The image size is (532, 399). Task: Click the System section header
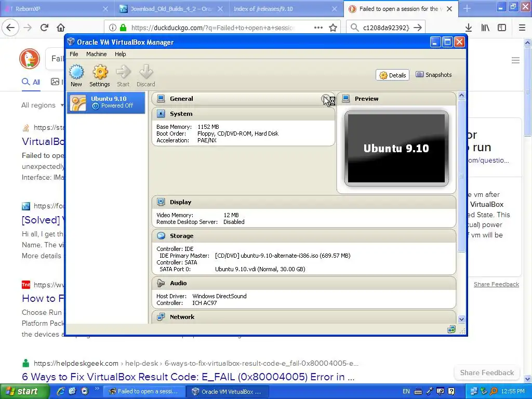(243, 114)
